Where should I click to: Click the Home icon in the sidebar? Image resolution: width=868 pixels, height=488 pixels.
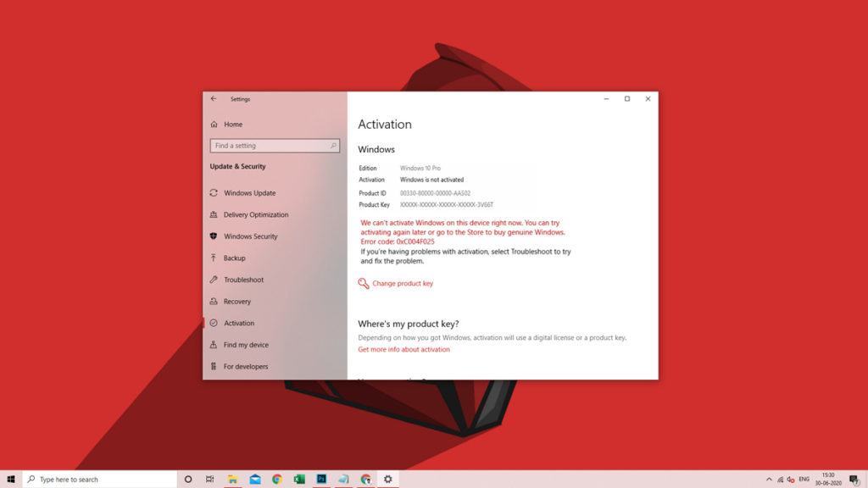point(214,125)
